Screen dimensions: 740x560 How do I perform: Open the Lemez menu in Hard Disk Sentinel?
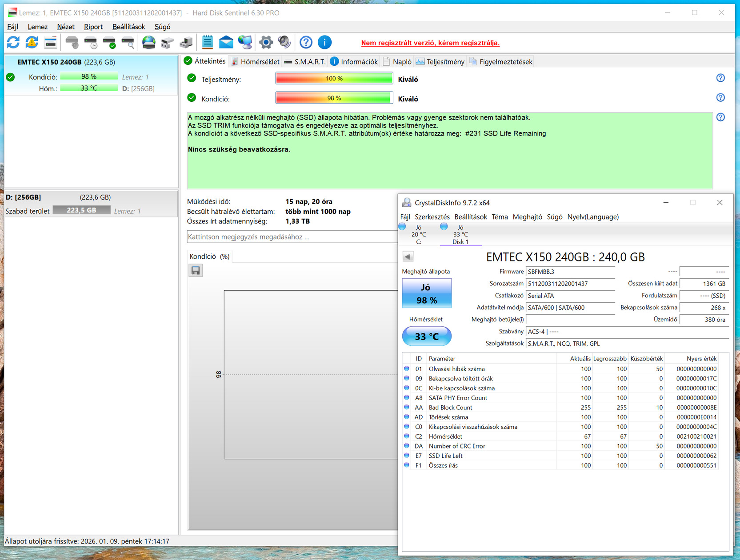(x=37, y=27)
